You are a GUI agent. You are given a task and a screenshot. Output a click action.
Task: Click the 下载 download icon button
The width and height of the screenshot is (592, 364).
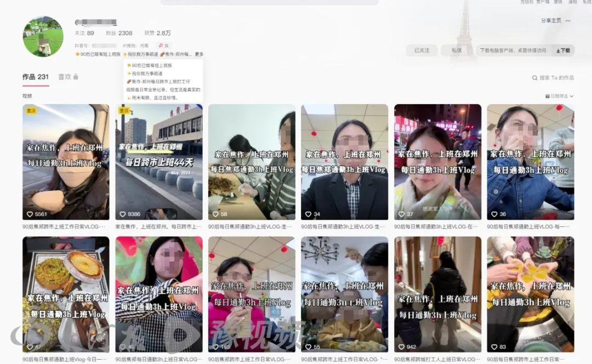click(x=563, y=50)
